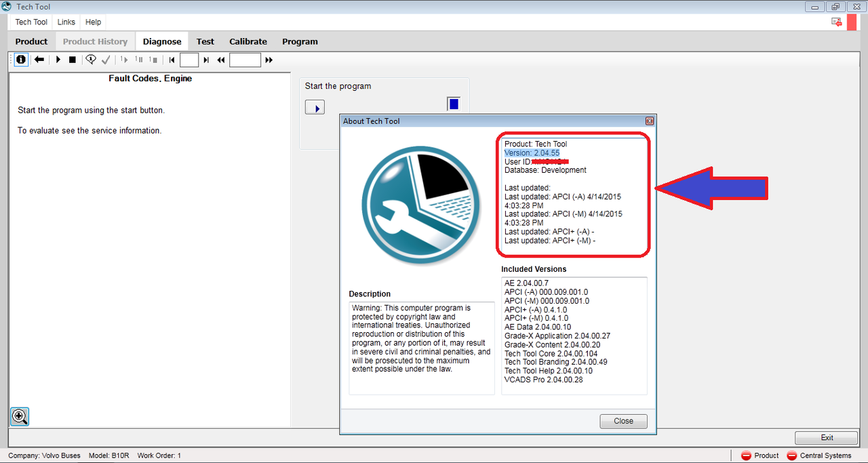Minimize the Tech Tool window
Image resolution: width=868 pixels, height=463 pixels.
[x=816, y=7]
